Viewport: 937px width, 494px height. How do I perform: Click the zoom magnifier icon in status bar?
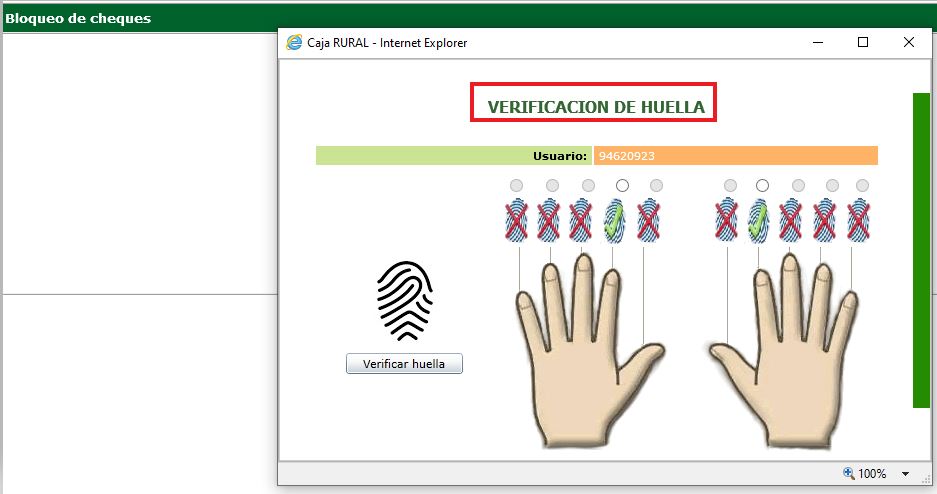(x=849, y=474)
